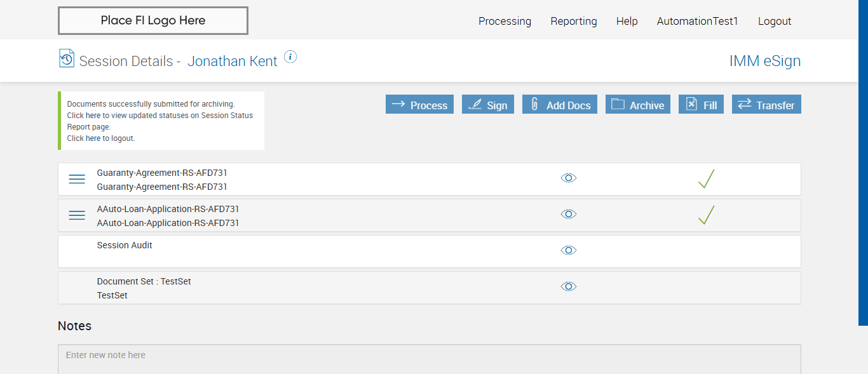Image resolution: width=868 pixels, height=374 pixels.
Task: Click the info icon beside Jonathan Kent
Action: click(290, 57)
